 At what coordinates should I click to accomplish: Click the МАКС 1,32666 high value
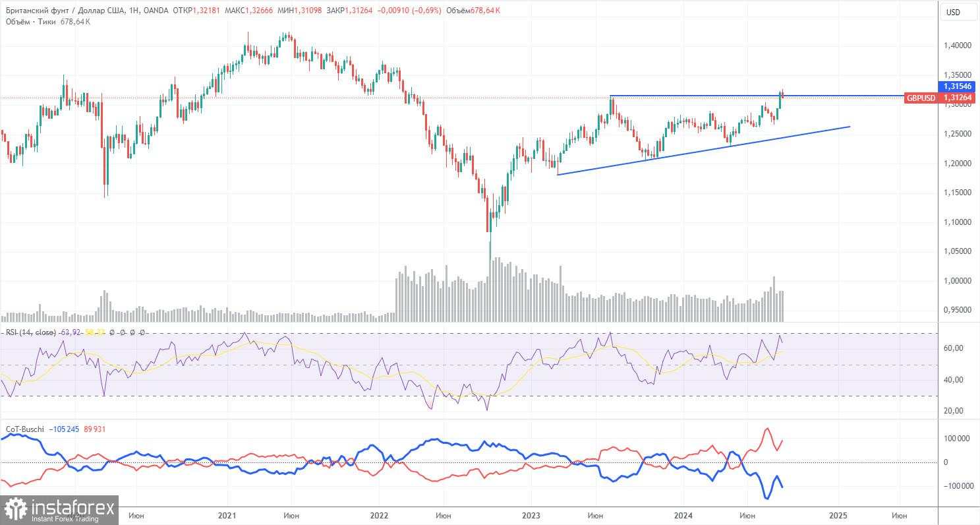249,11
